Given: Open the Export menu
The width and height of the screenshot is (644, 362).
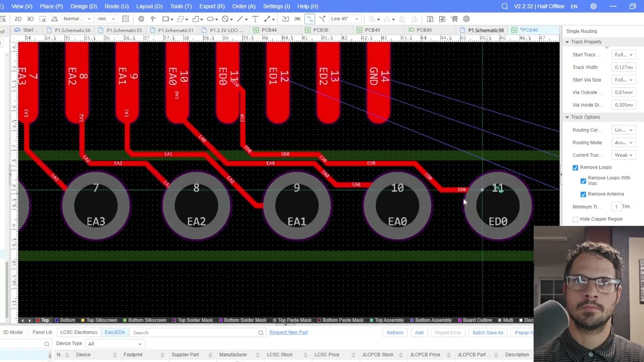Looking at the screenshot, I should [x=212, y=7].
